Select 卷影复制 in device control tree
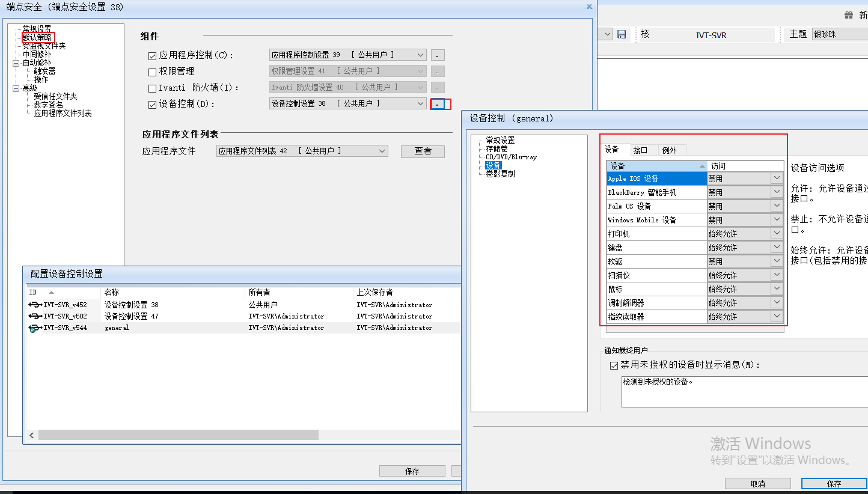This screenshot has height=494, width=868. coord(500,174)
